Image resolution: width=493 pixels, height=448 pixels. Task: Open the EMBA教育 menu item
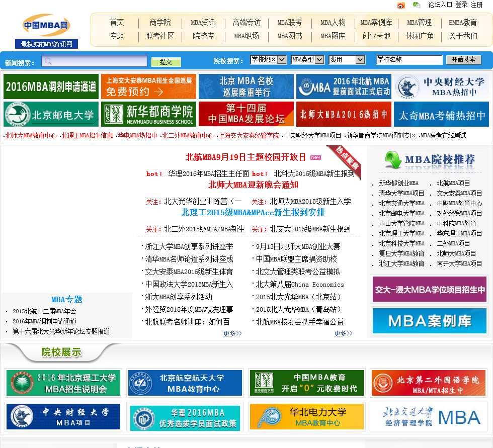coord(463,22)
